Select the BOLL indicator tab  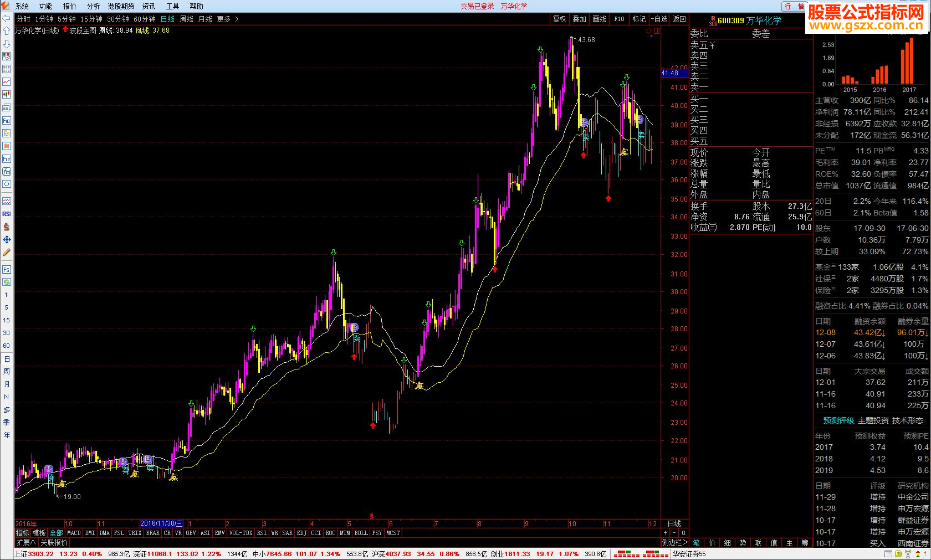click(x=361, y=533)
